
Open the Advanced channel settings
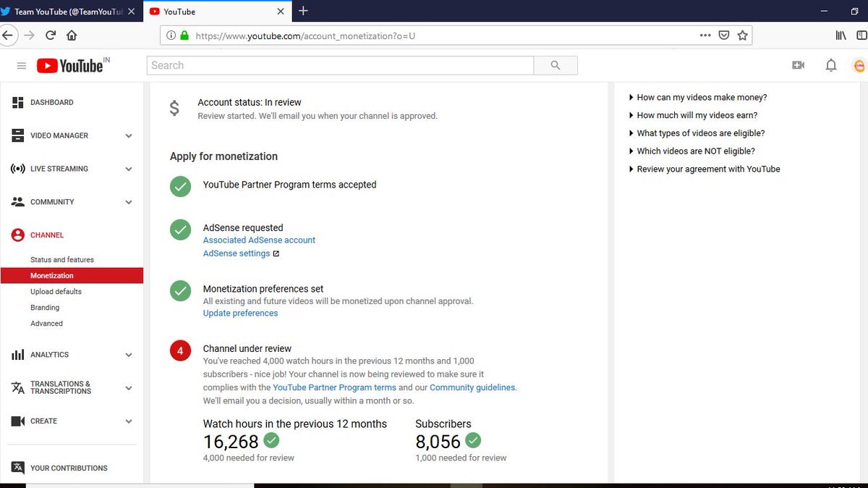[46, 324]
